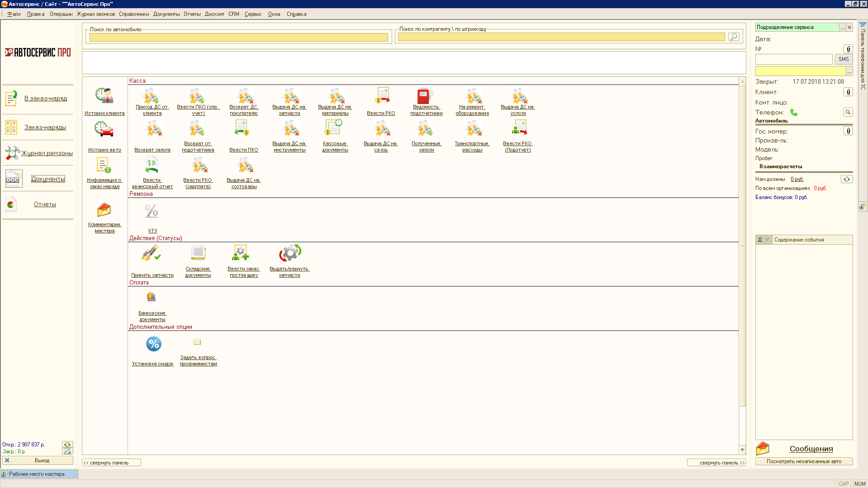Click the search magnifier next to contractor field
868x488 pixels.
tap(734, 37)
